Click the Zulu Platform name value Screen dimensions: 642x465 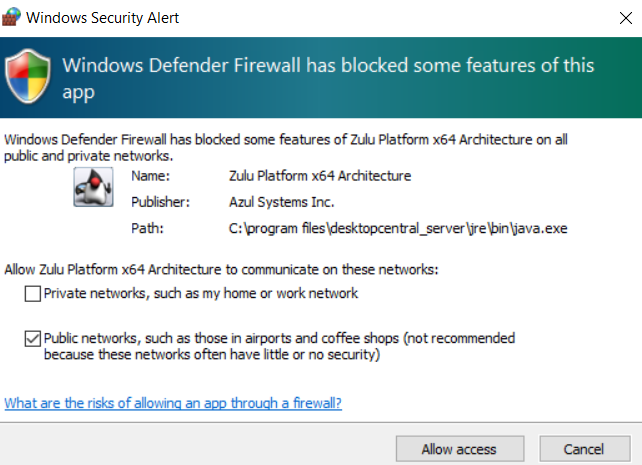(x=320, y=176)
